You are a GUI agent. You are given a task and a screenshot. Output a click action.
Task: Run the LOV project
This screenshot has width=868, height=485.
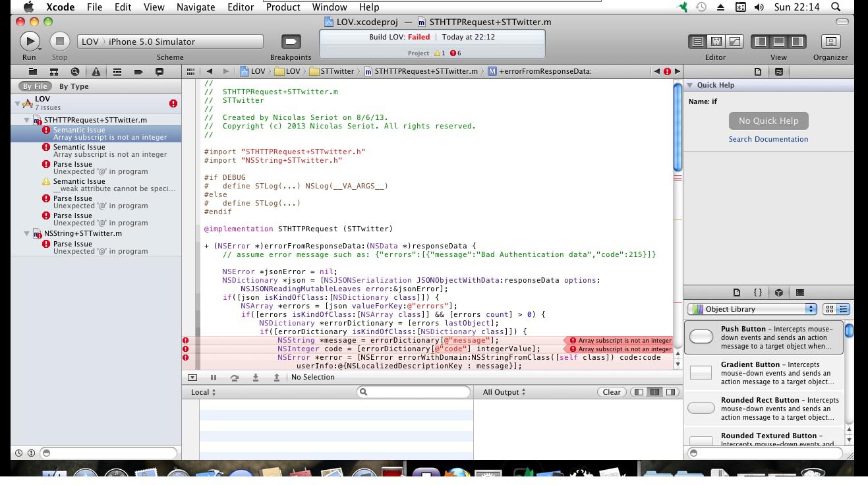(x=29, y=42)
